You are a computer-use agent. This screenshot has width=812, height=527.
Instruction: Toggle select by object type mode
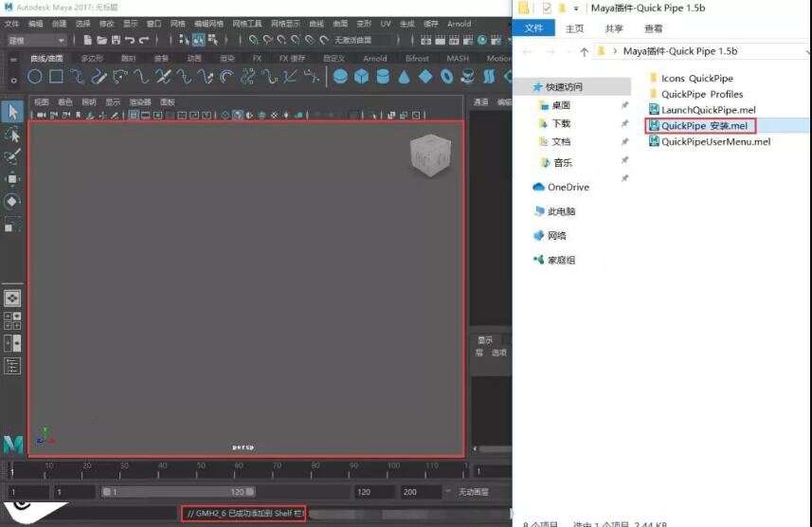198,40
